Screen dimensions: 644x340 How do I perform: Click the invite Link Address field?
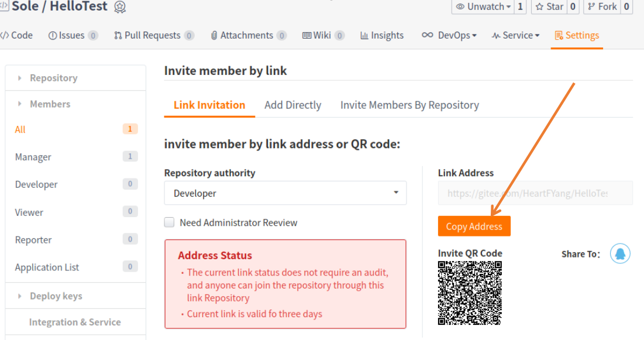535,193
